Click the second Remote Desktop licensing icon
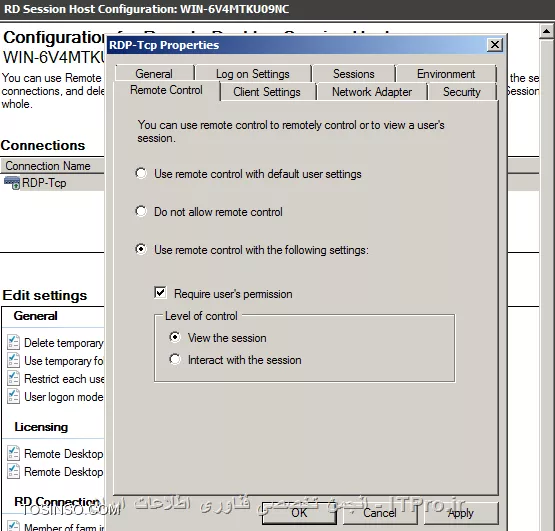555x531 pixels. [x=13, y=472]
